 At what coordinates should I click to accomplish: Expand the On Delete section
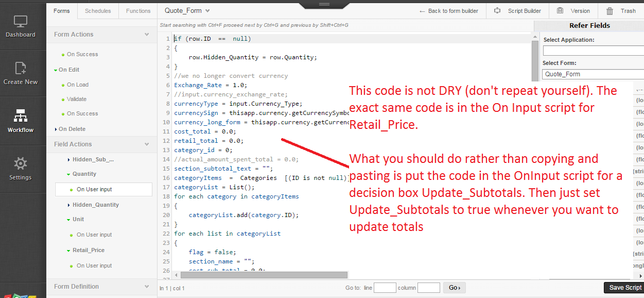[x=71, y=128]
